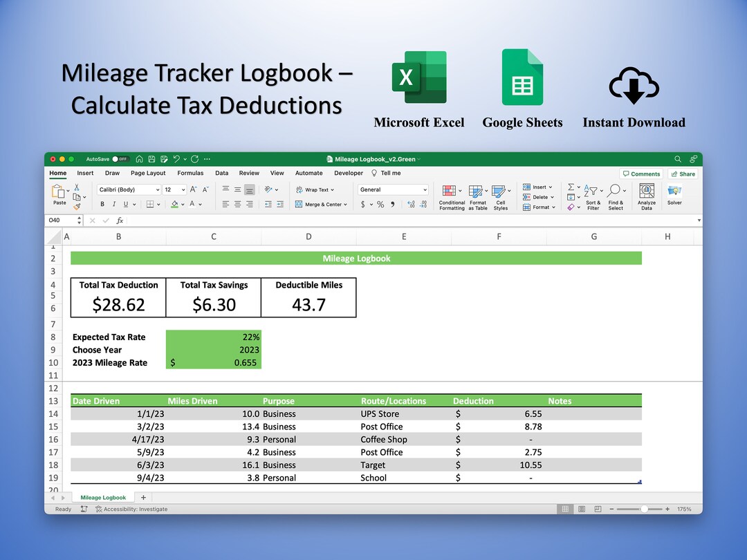This screenshot has height=560, width=747.
Task: Apply percent number format
Action: pos(379,203)
